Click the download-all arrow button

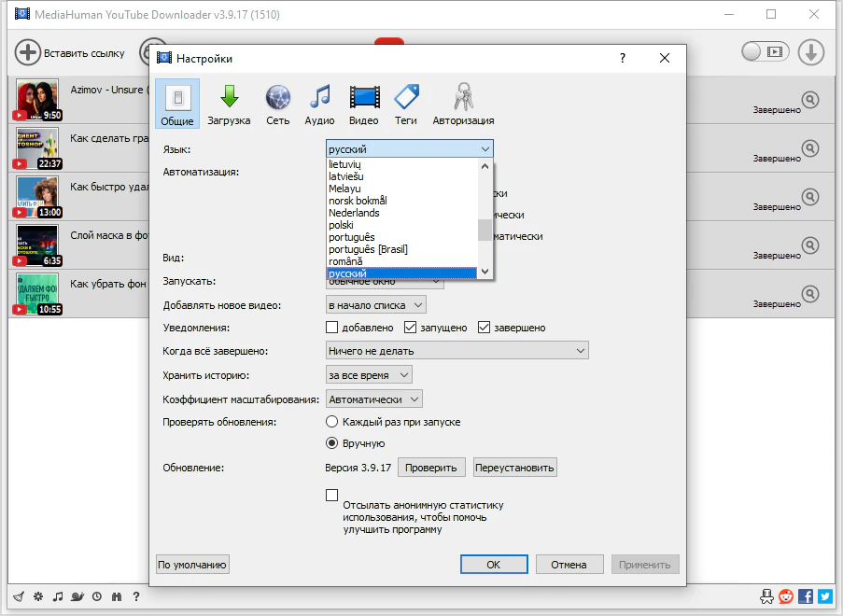810,52
